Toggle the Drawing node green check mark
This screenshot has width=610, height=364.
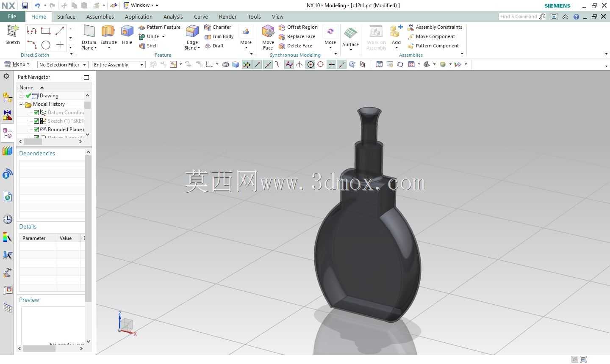28,96
